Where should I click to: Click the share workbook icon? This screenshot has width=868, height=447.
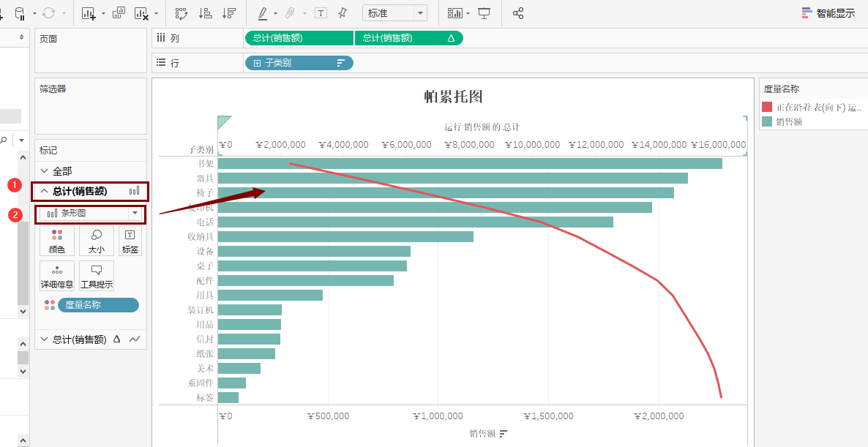(x=518, y=13)
